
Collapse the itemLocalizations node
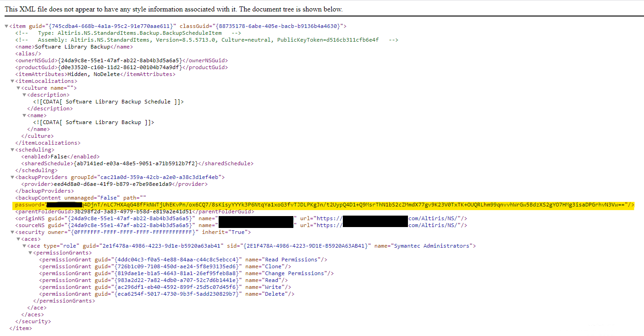(x=12, y=81)
